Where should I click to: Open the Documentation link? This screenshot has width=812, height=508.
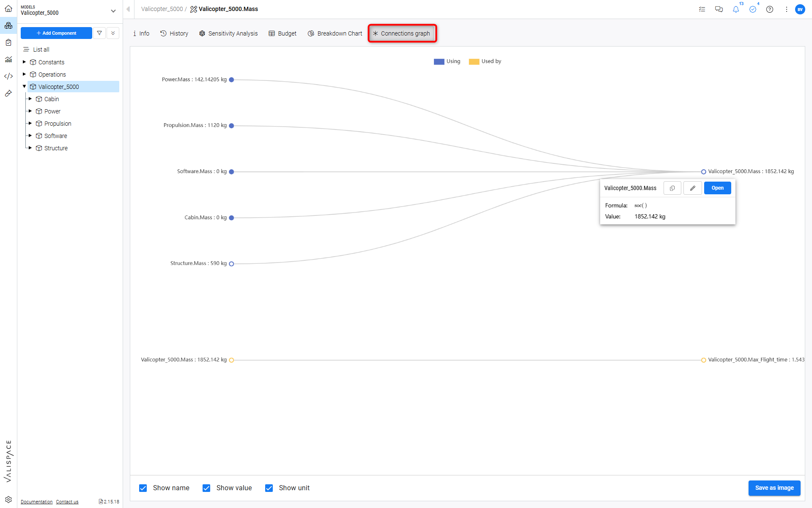click(37, 502)
